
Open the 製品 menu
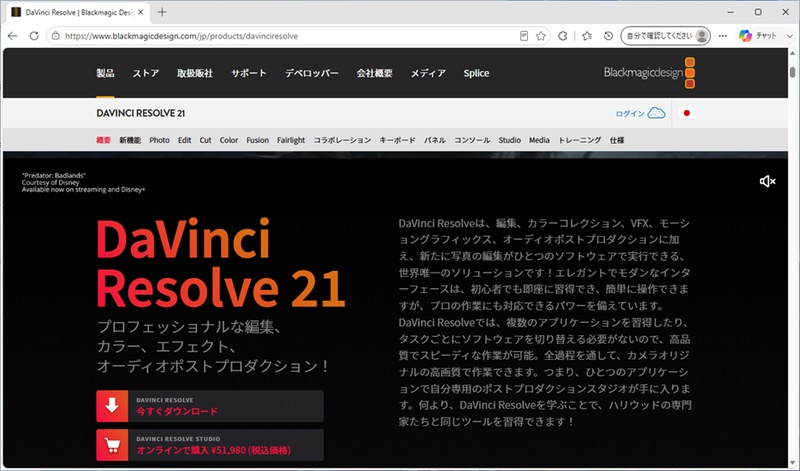point(105,73)
